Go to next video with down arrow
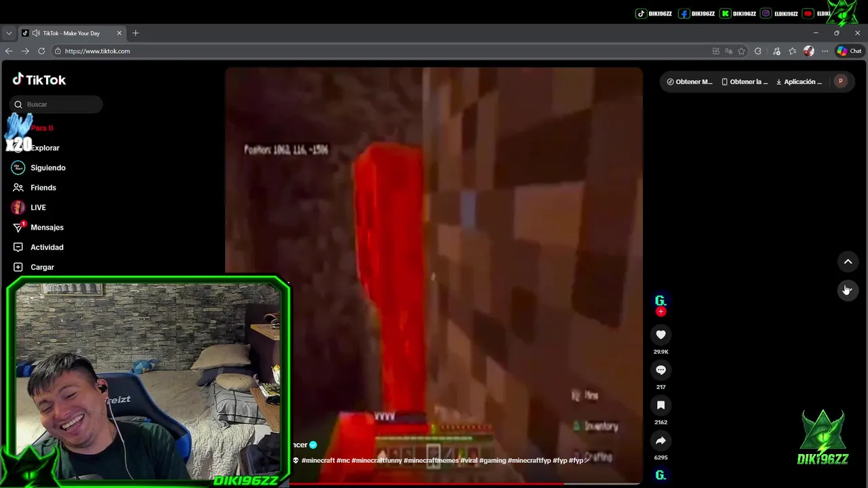This screenshot has width=868, height=488. 848,290
